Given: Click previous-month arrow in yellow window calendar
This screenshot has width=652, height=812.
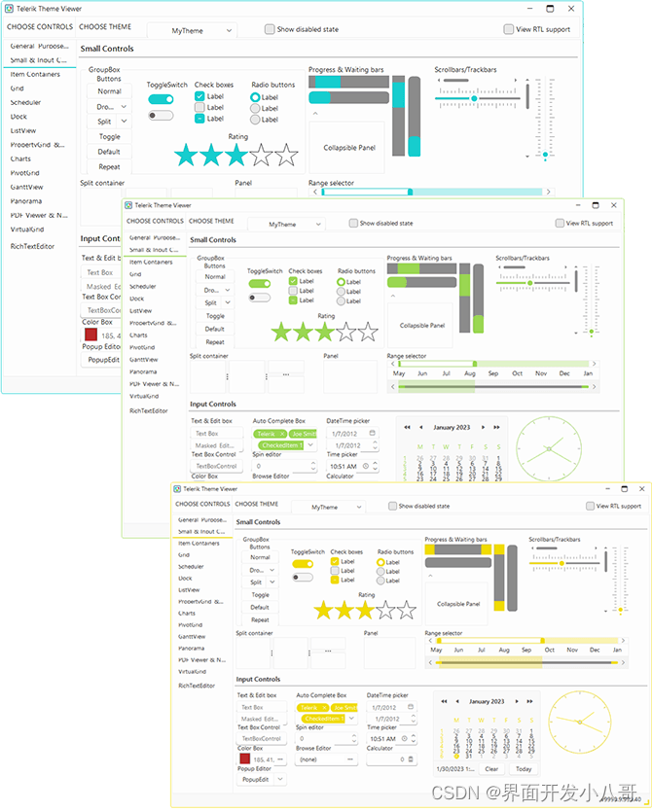Looking at the screenshot, I should pyautogui.click(x=457, y=701).
